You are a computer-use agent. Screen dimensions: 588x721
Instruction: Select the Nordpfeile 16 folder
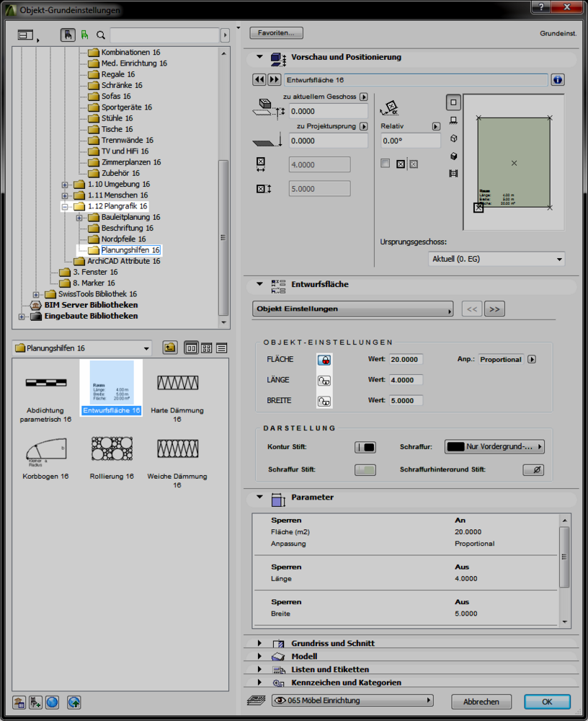click(x=124, y=239)
